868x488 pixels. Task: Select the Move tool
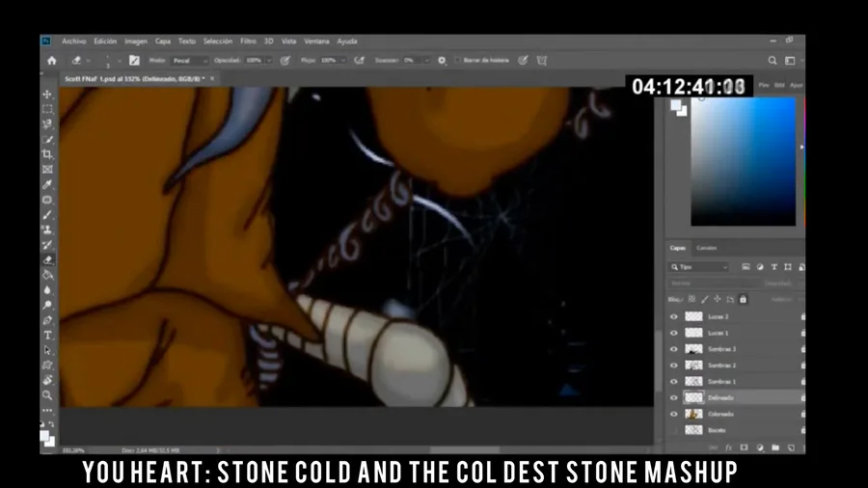[47, 95]
